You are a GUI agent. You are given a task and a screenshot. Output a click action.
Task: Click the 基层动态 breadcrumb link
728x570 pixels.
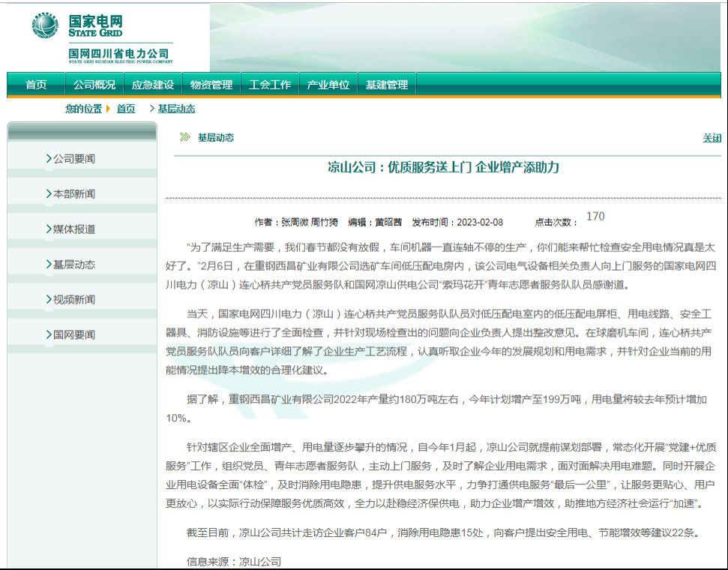pos(176,109)
